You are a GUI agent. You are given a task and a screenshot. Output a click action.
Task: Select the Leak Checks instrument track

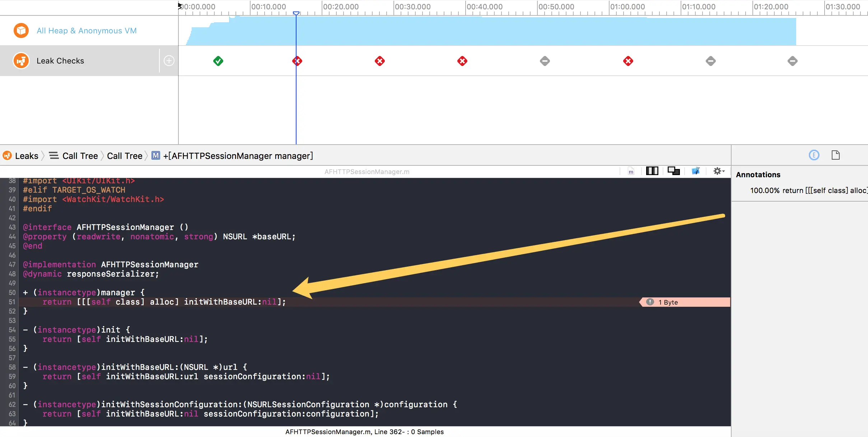pos(60,61)
